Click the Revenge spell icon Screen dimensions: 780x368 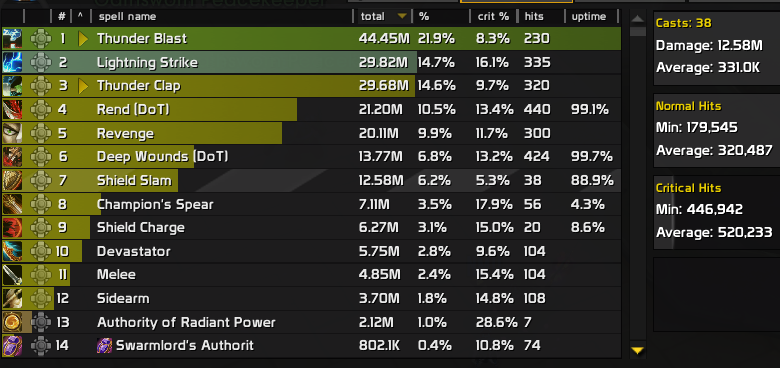tap(12, 133)
